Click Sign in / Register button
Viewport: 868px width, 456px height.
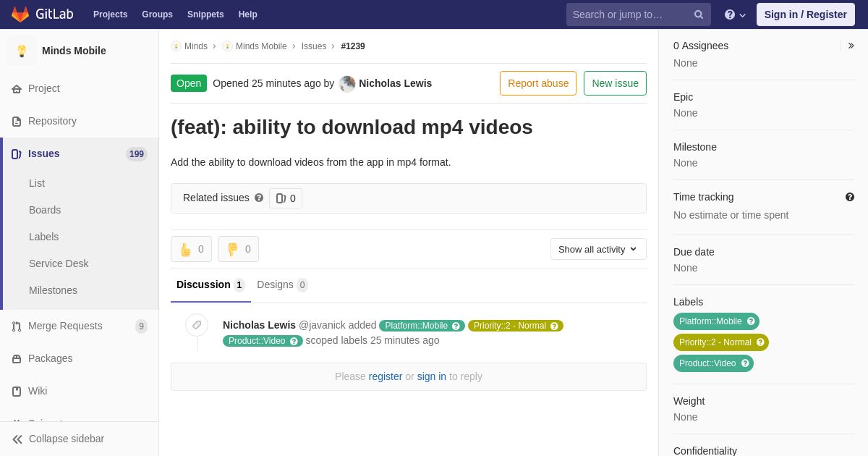click(x=806, y=14)
